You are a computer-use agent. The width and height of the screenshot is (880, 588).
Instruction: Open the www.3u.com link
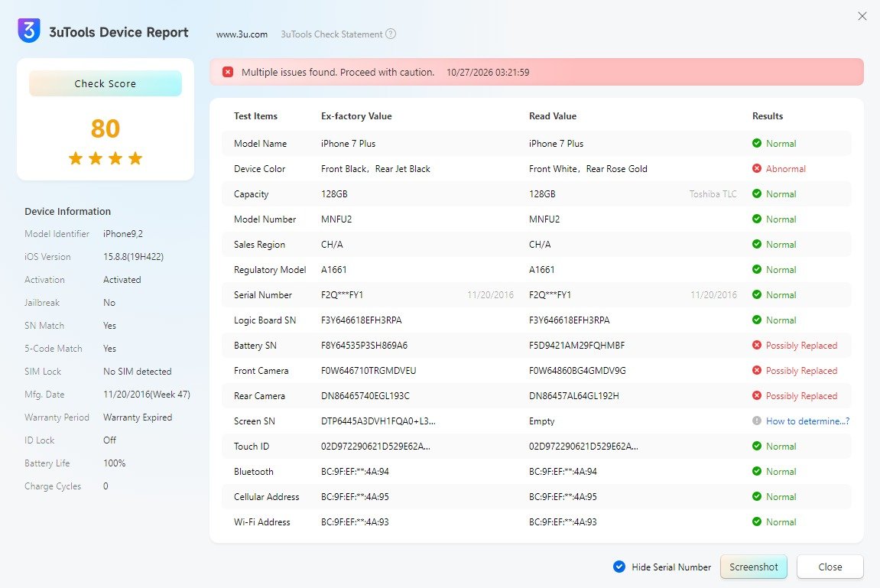point(242,34)
